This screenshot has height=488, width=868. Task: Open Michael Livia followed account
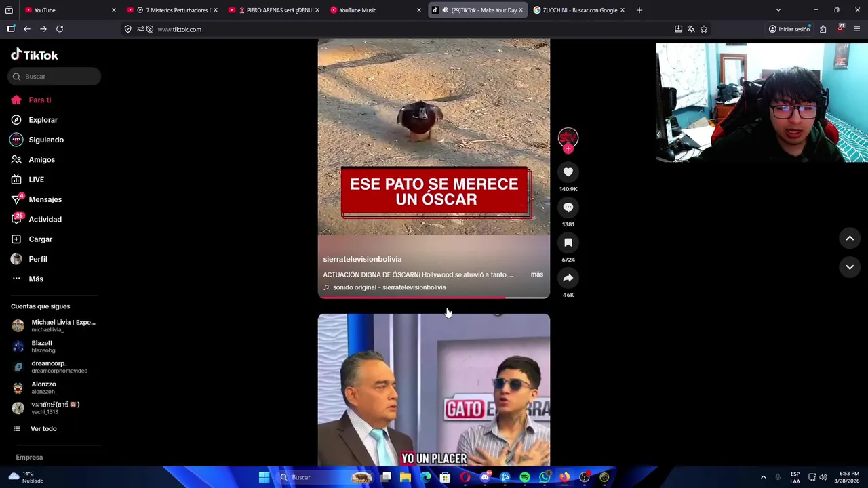click(x=53, y=325)
